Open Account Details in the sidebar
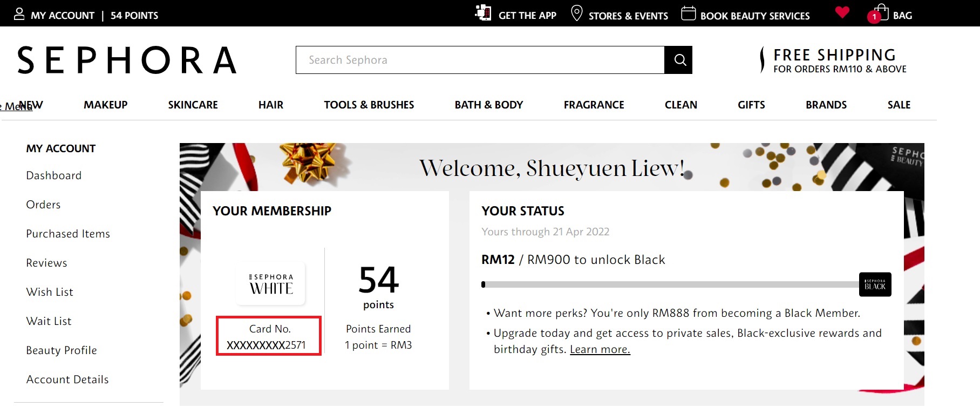 click(x=67, y=379)
